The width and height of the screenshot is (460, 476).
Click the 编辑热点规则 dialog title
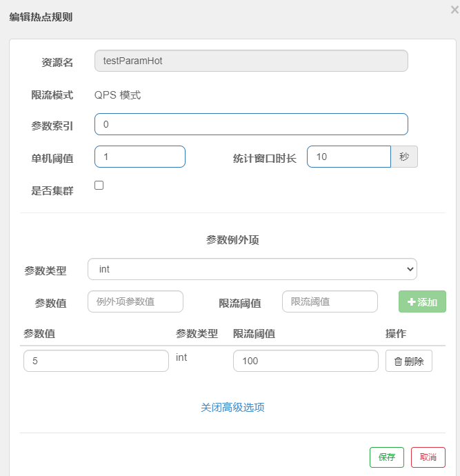pyautogui.click(x=41, y=17)
